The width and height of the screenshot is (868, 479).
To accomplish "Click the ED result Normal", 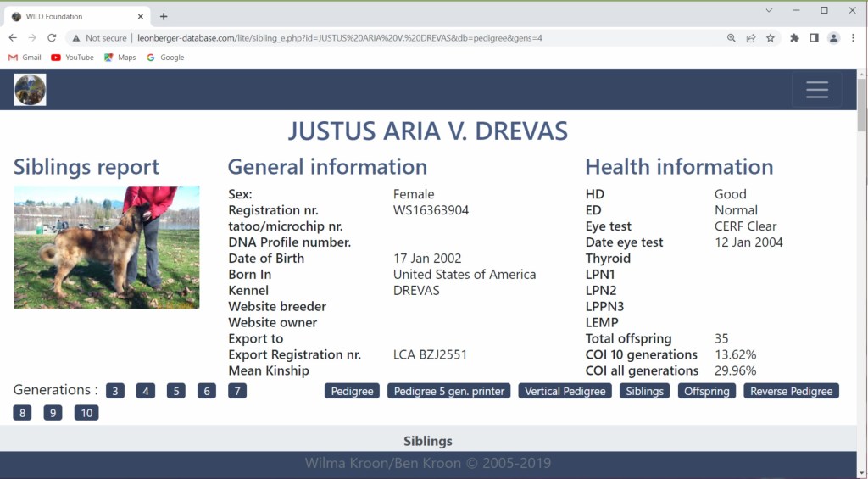I will (x=736, y=210).
